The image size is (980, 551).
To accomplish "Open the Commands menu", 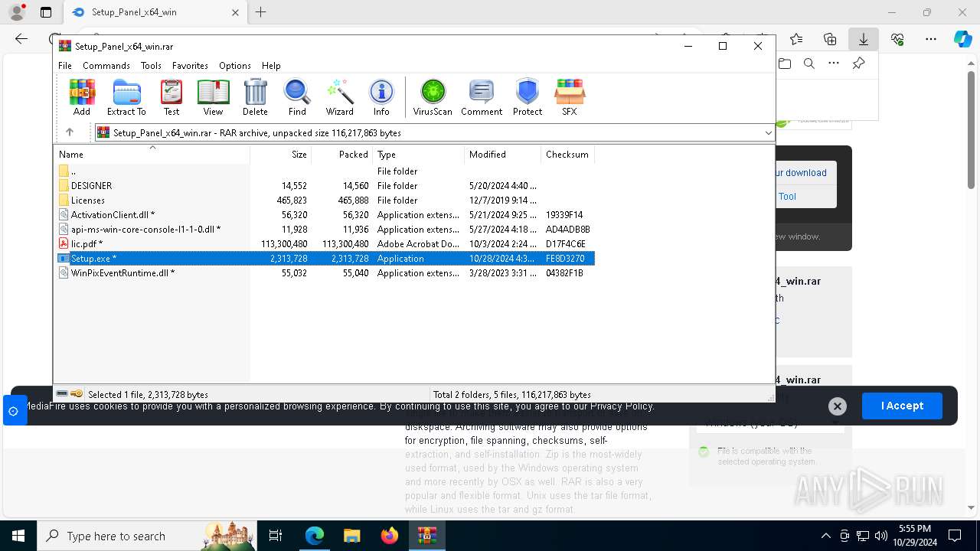I will (106, 66).
